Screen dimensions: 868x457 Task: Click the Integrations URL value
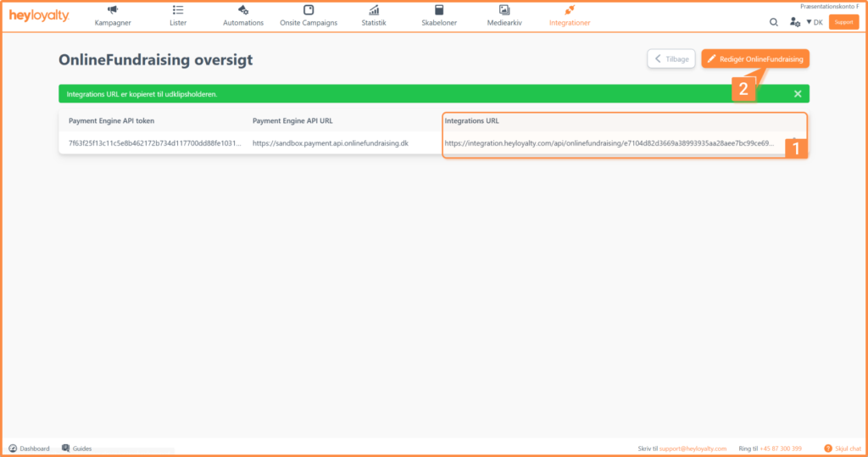[609, 143]
